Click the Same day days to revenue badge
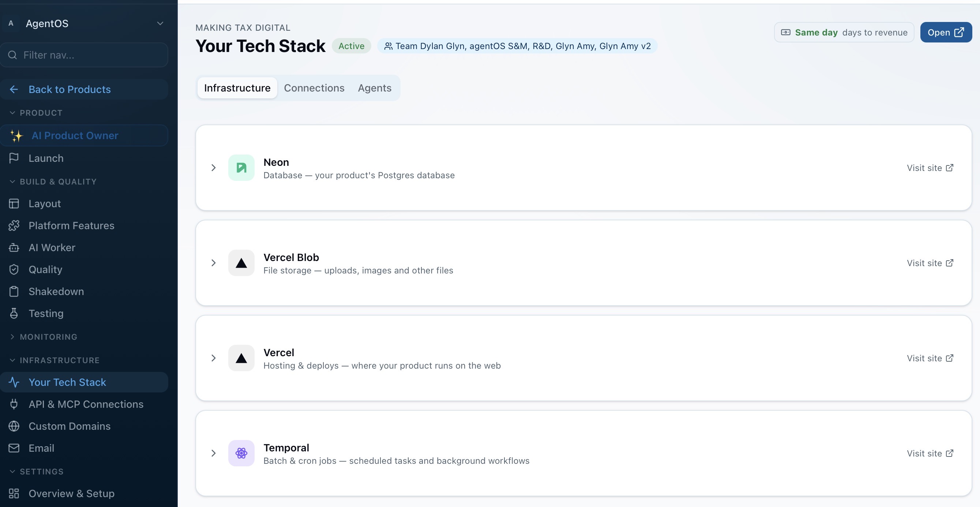 (x=844, y=32)
